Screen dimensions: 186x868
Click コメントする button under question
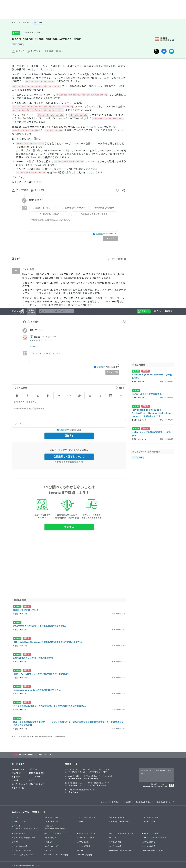[x=110, y=238]
